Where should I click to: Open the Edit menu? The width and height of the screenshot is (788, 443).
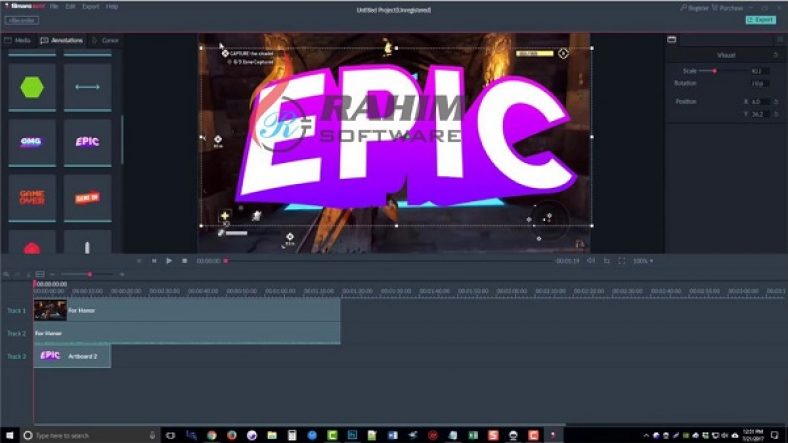coord(70,7)
